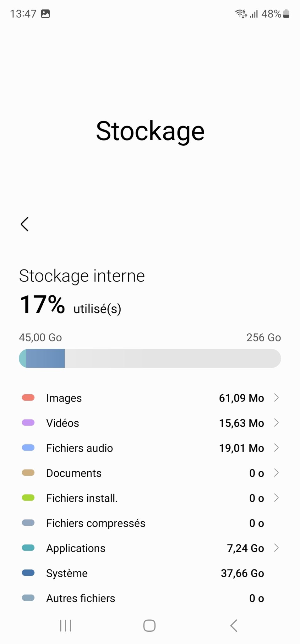
Task: Tap the recent apps navigation button
Action: 66,625
